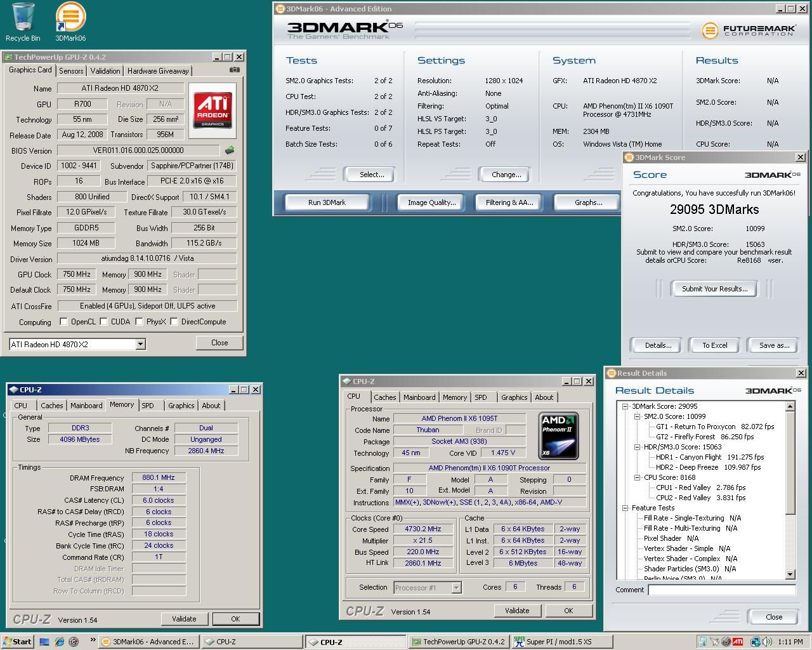Click into the Comment input field
This screenshot has height=650, width=812.
point(722,590)
